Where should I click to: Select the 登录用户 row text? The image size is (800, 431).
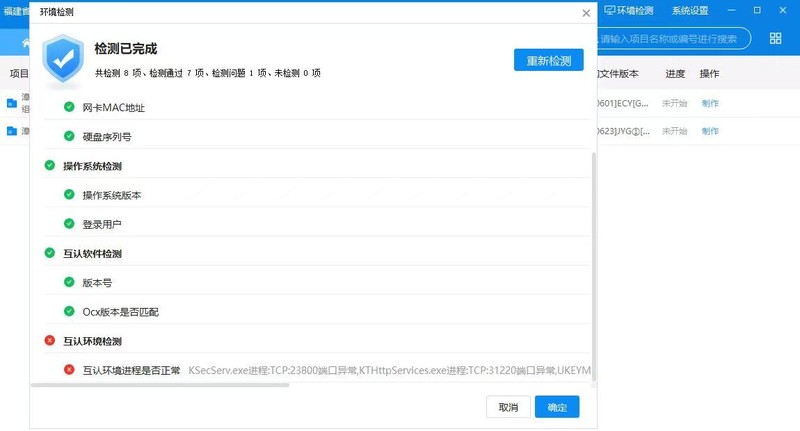(102, 224)
